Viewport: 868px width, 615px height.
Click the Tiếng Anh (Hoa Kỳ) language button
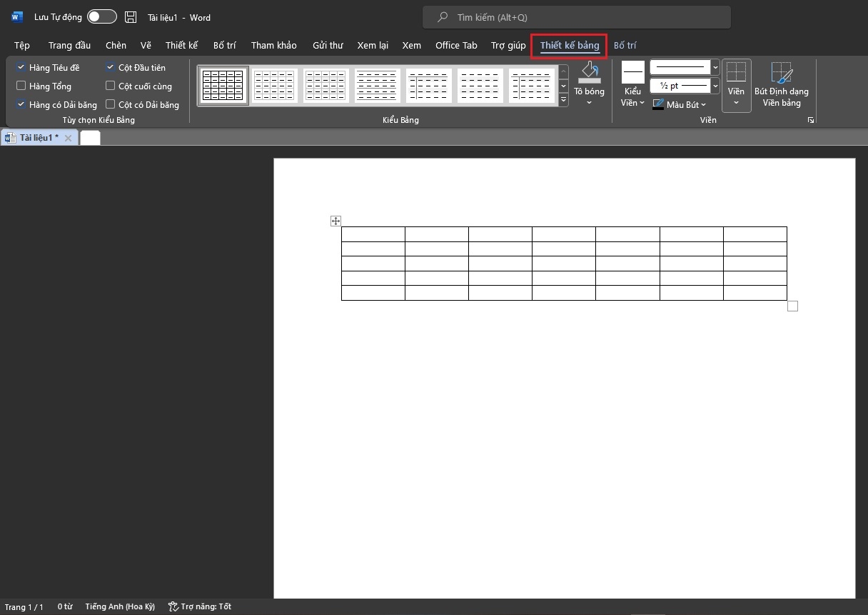(x=120, y=606)
